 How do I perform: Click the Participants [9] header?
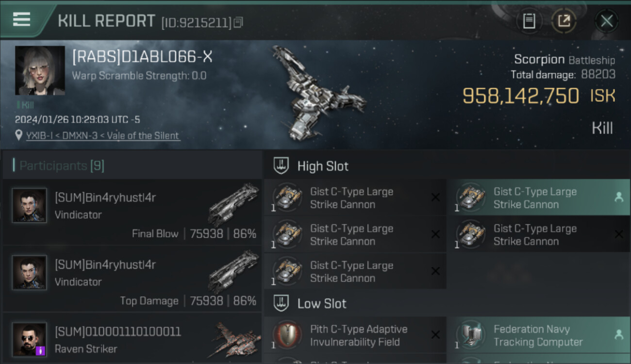coord(62,166)
